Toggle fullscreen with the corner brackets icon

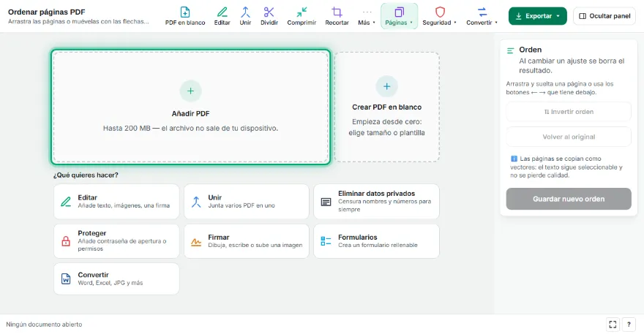click(x=613, y=324)
